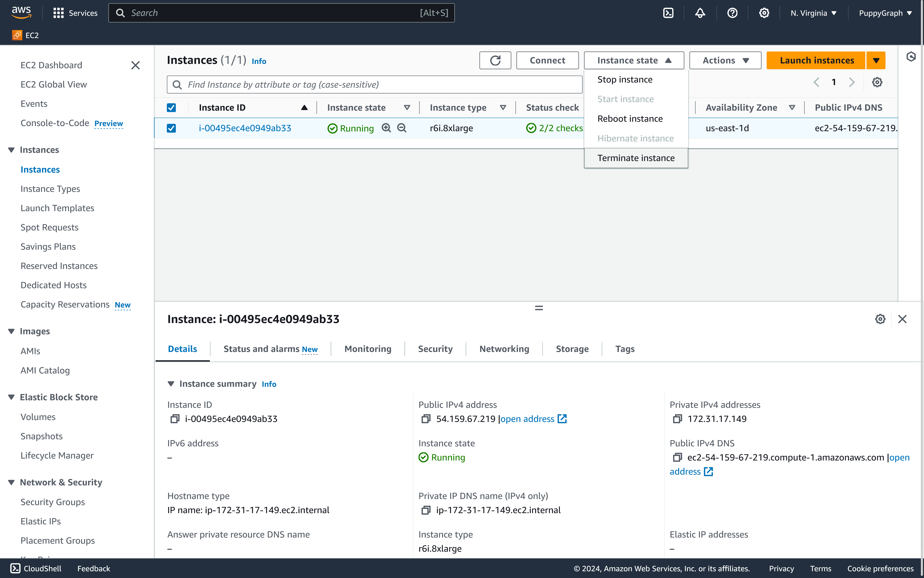Focus the top AWS Search field
The width and height of the screenshot is (924, 578).
281,13
